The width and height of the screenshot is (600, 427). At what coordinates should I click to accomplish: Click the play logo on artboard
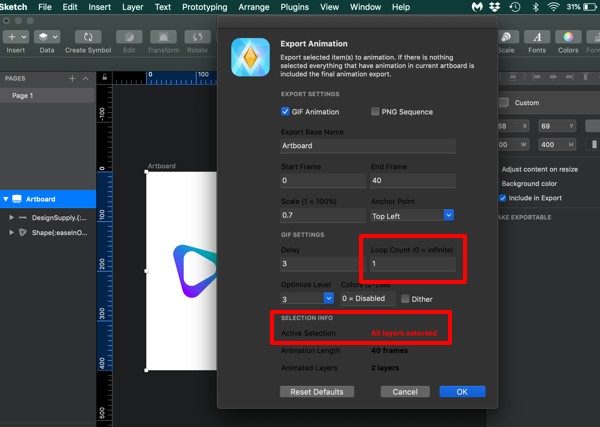[x=195, y=271]
